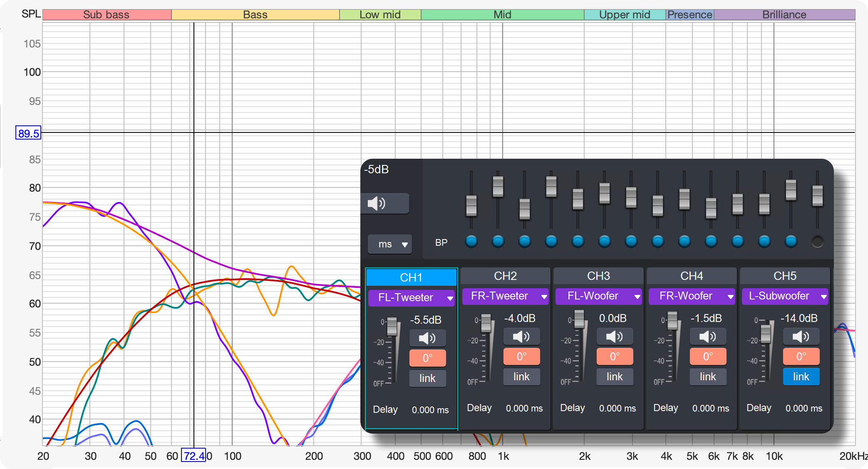The image size is (868, 469).
Task: Mute CH5 L-Subwoofer speaker icon
Action: tap(801, 336)
